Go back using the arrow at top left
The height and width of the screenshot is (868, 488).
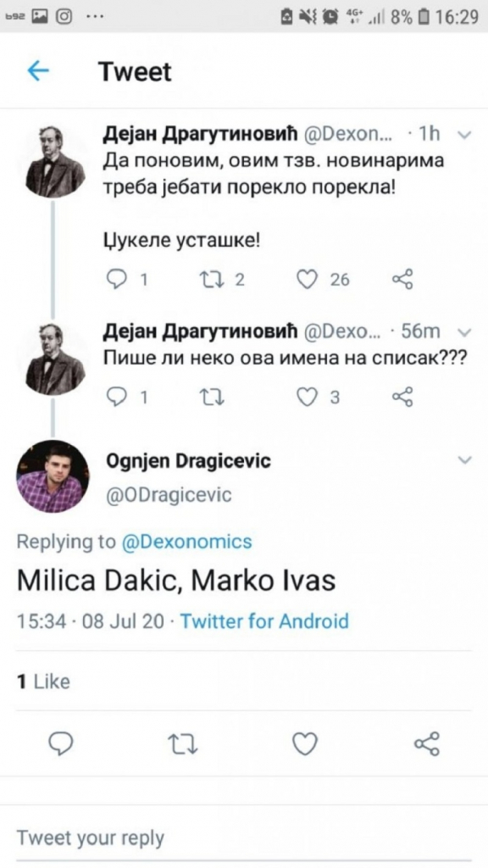(36, 72)
